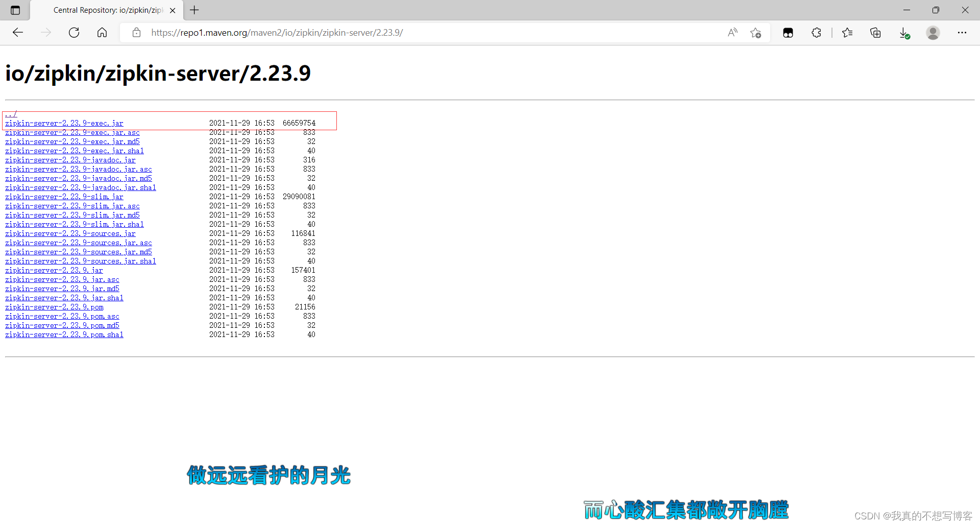This screenshot has width=980, height=526.
Task: Open the Downloads icon
Action: pos(904,33)
